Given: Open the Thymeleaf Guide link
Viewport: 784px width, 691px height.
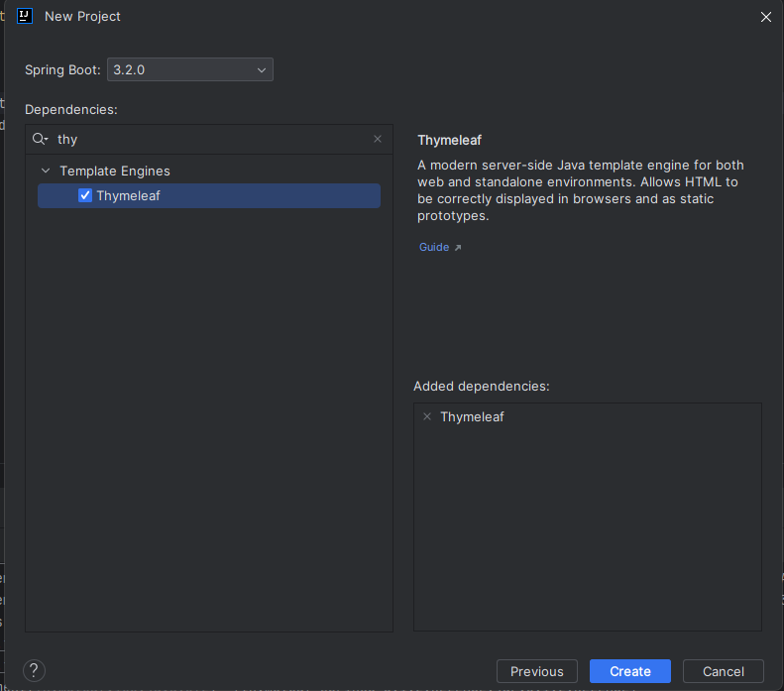Looking at the screenshot, I should 434,247.
